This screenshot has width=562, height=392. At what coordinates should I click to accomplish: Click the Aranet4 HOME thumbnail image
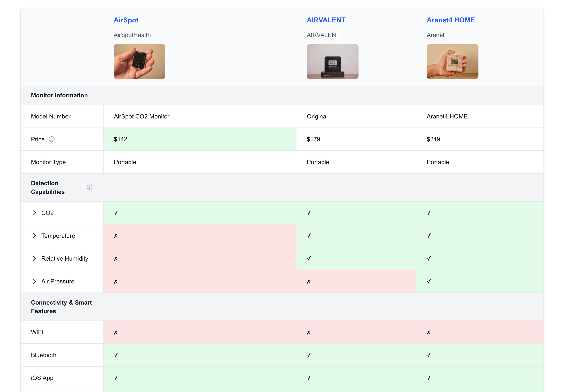[x=452, y=61]
